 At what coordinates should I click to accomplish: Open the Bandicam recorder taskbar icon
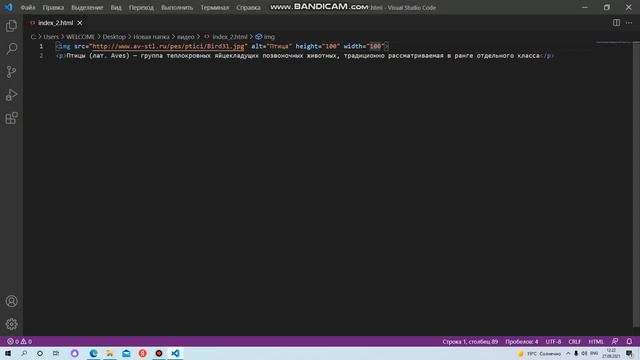point(159,353)
